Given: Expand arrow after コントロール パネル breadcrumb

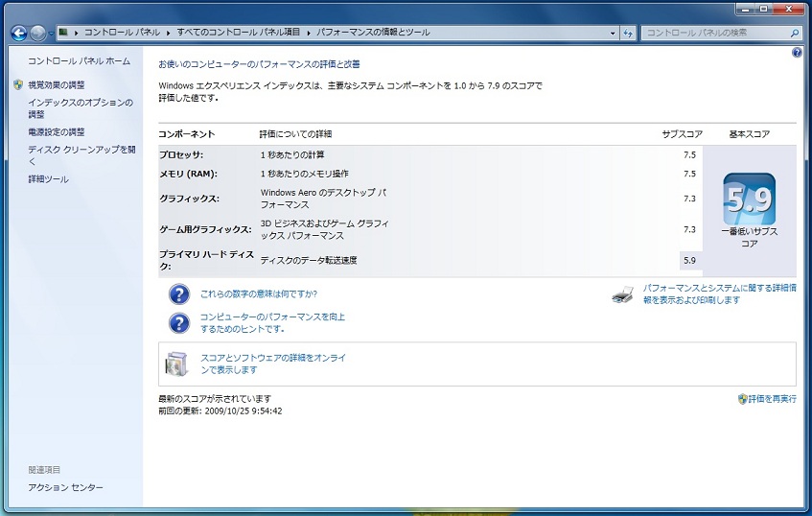Looking at the screenshot, I should (169, 33).
